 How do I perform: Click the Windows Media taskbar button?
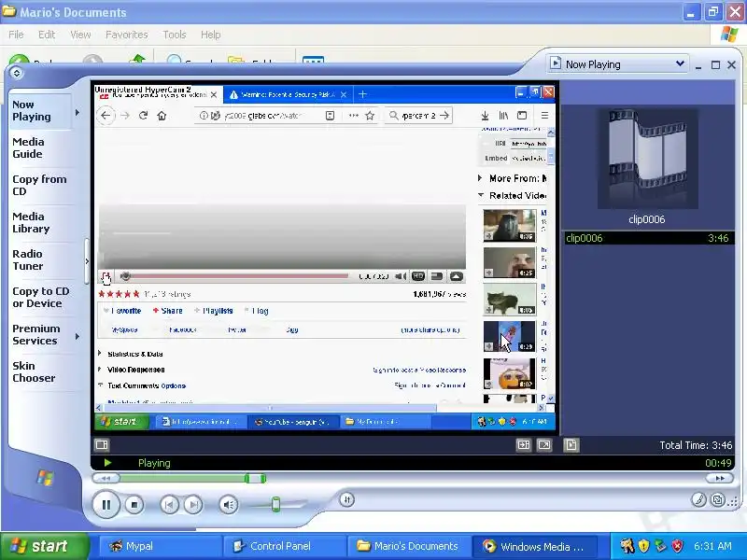tap(533, 546)
